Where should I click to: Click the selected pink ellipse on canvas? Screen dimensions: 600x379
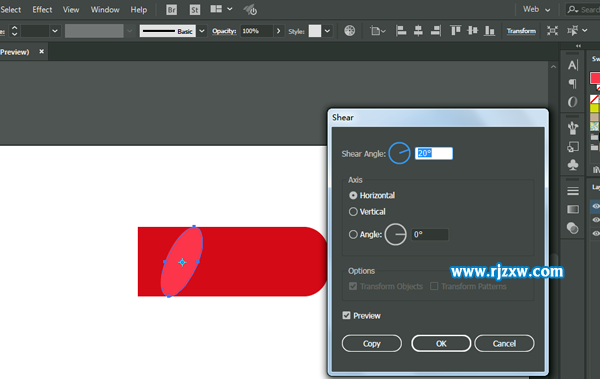182,262
